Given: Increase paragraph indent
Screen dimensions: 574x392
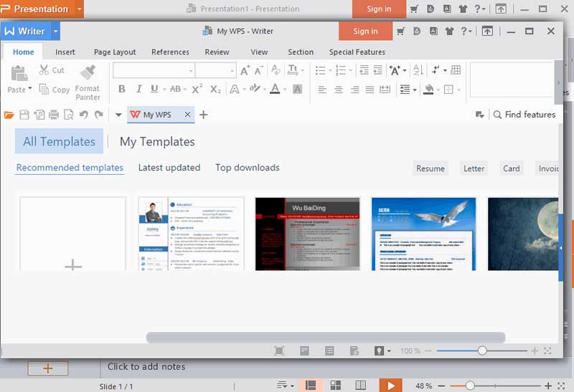Looking at the screenshot, I should pos(378,70).
